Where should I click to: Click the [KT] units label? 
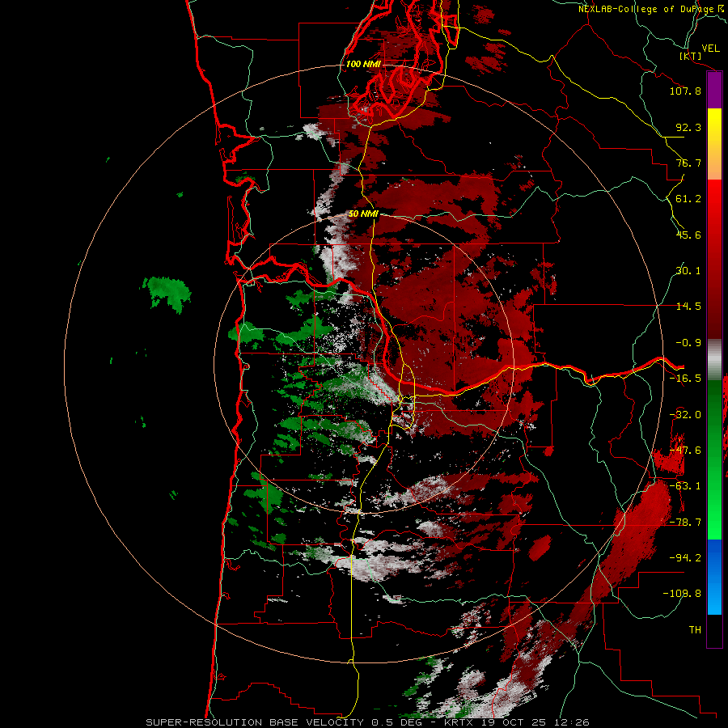pos(691,56)
